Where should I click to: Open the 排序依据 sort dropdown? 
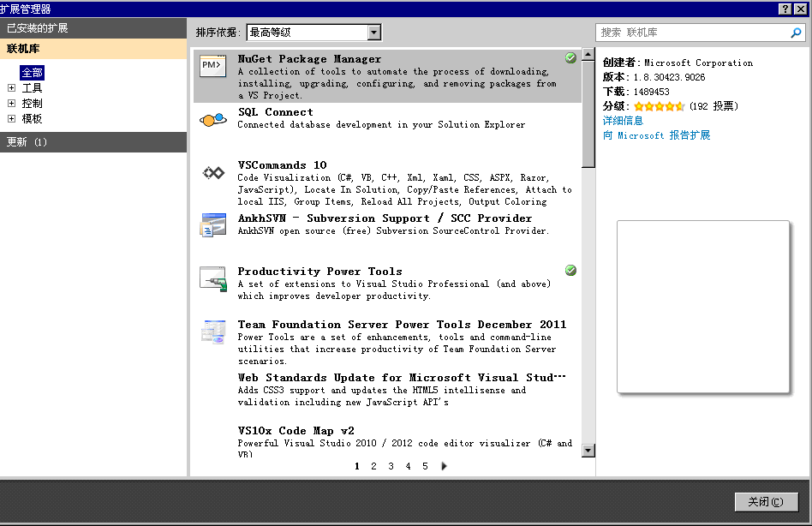point(374,33)
